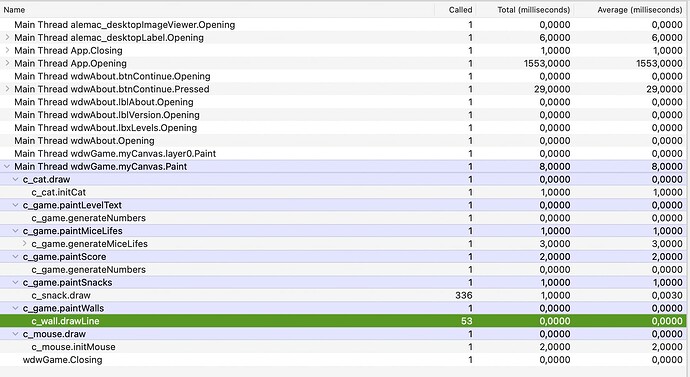Collapse the c_game.paintSnacks node
The image size is (690, 377).
click(x=16, y=282)
